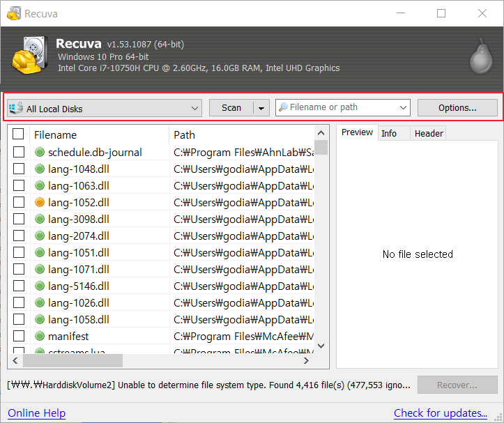Check the box for lang-2074.dll
The width and height of the screenshot is (504, 423).
pyautogui.click(x=19, y=236)
